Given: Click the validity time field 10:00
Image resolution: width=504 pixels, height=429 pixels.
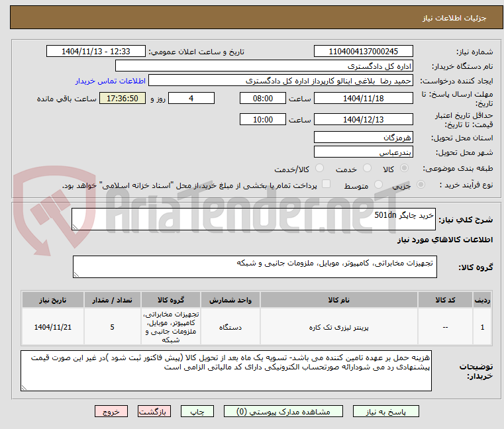Looking at the screenshot, I should 263,119.
